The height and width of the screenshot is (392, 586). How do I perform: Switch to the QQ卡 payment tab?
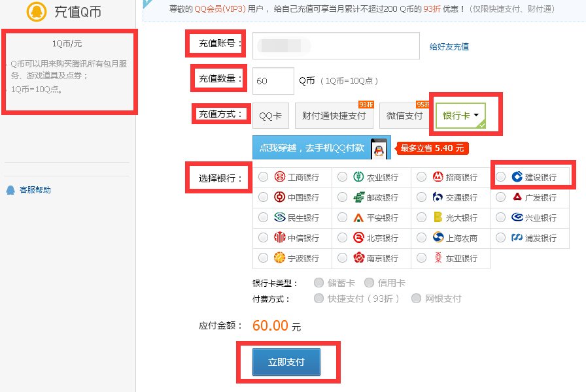click(x=271, y=116)
